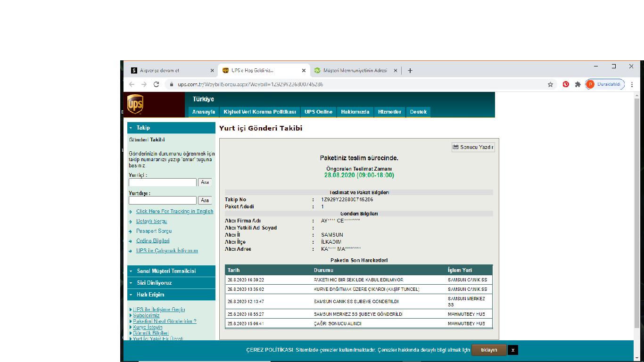Select recipient city SAMSUN value
Viewport: 644px width, 362px height.
(x=332, y=235)
